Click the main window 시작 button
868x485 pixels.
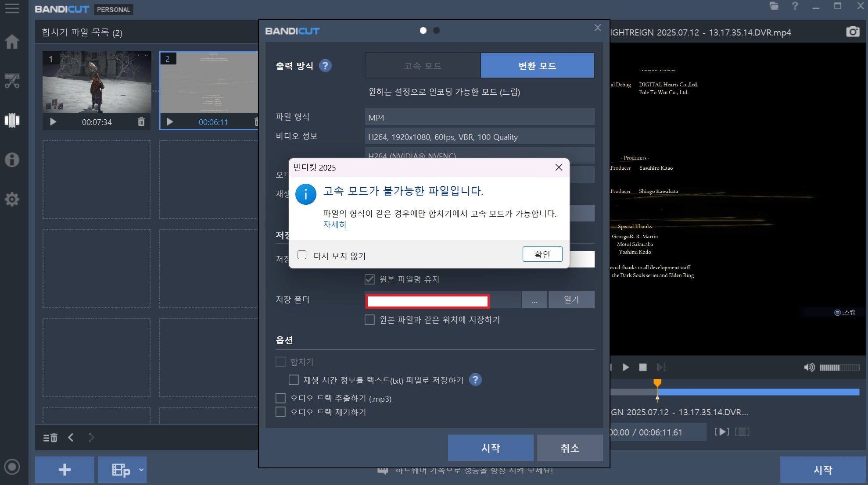(x=823, y=470)
